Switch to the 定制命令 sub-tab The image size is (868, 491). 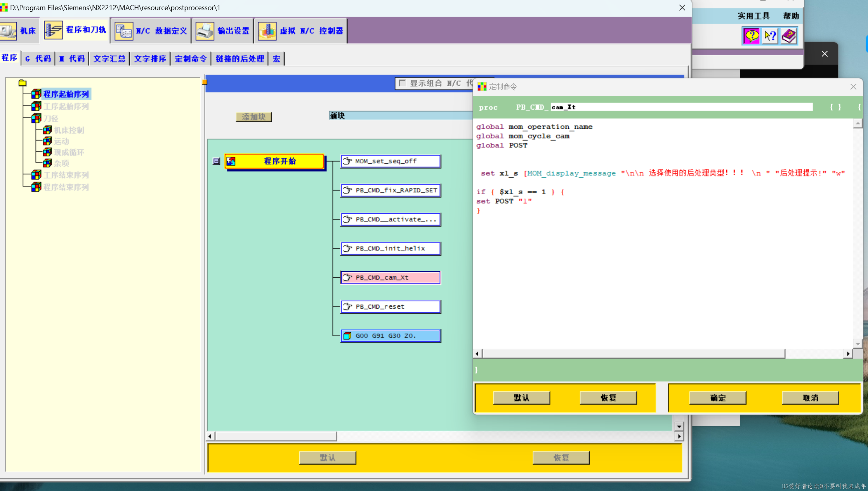point(191,59)
